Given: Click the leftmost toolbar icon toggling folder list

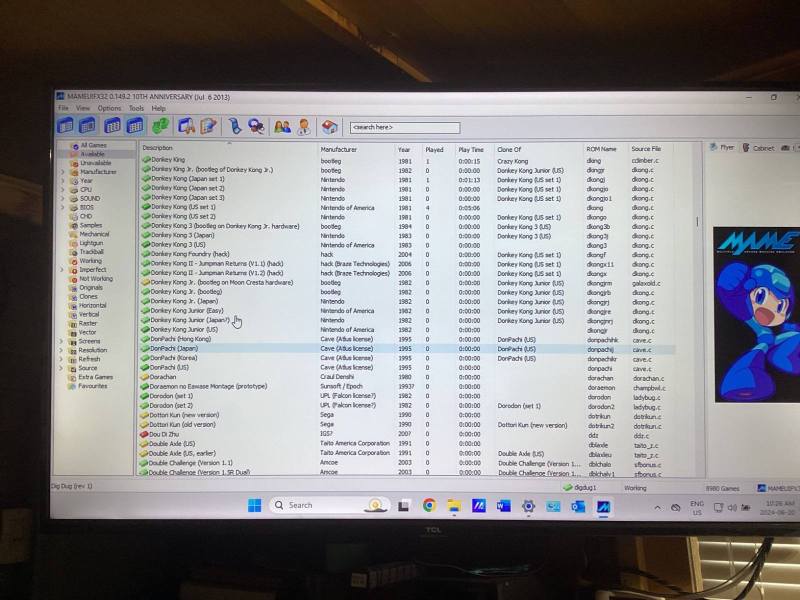Looking at the screenshot, I should coord(65,125).
